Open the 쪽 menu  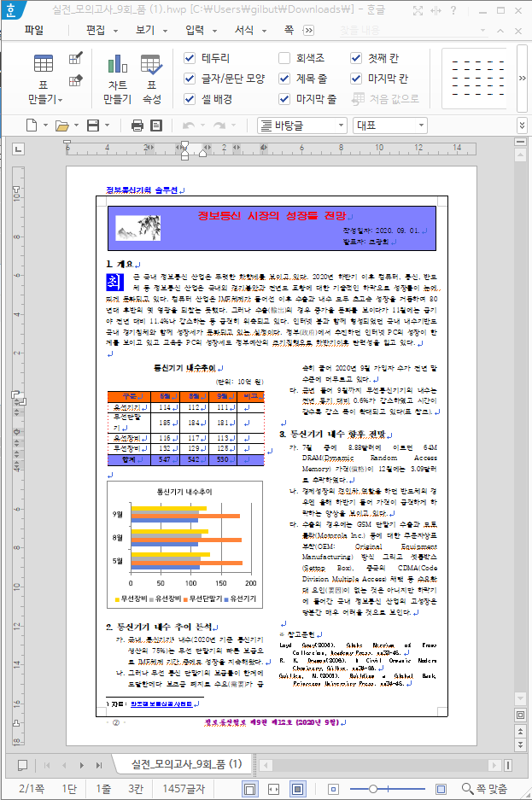[x=289, y=30]
